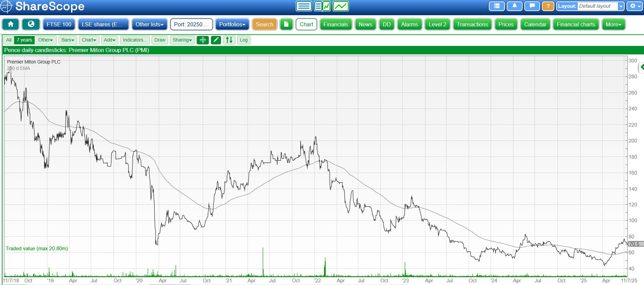Click the 11/7/18 start date label
The height and width of the screenshot is (285, 644).
(11, 281)
